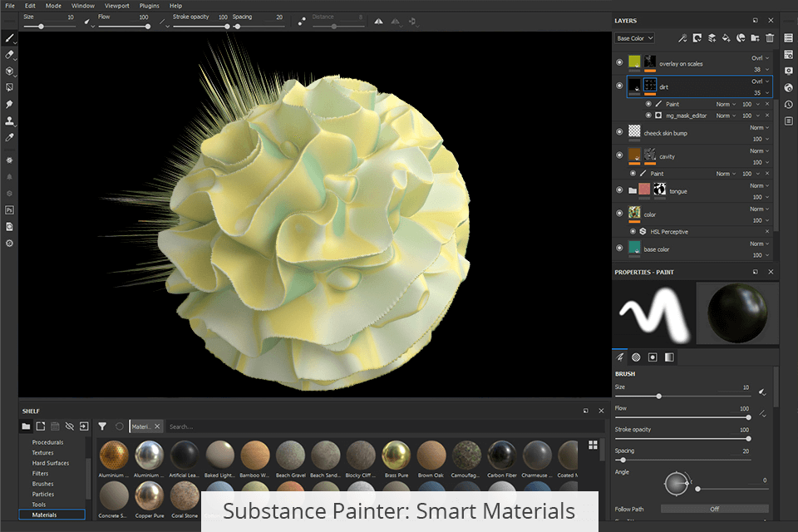Click the delete layer trash icon
Image resolution: width=798 pixels, height=532 pixels.
tap(770, 37)
